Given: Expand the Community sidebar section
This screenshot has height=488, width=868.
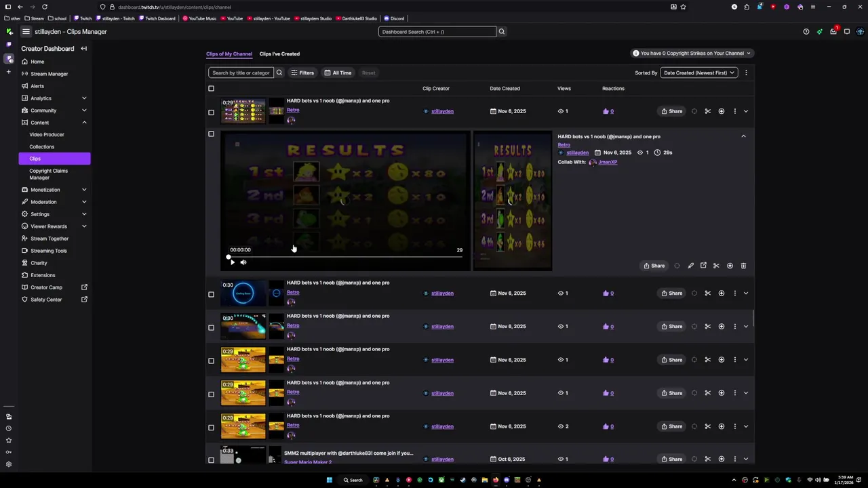Looking at the screenshot, I should coord(84,110).
